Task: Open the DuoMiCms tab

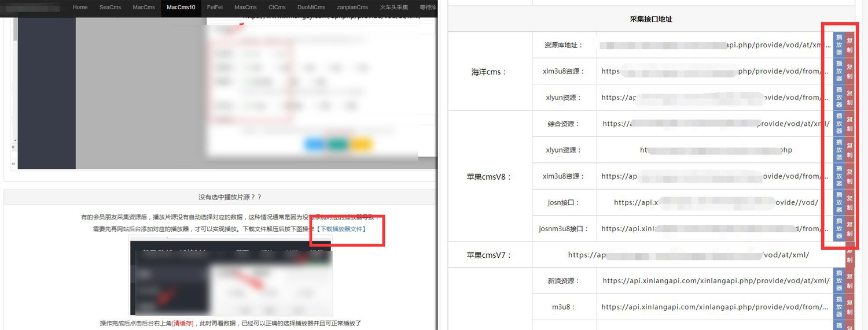Action: pos(311,8)
